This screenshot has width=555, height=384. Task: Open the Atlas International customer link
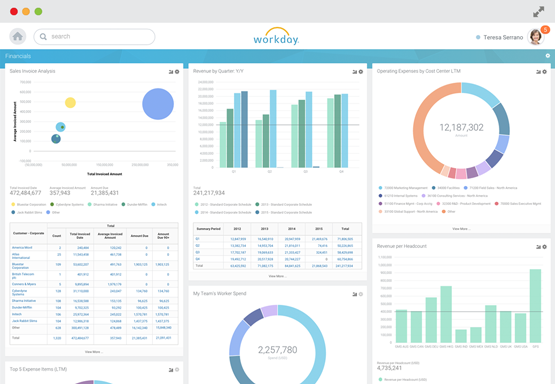pos(21,256)
